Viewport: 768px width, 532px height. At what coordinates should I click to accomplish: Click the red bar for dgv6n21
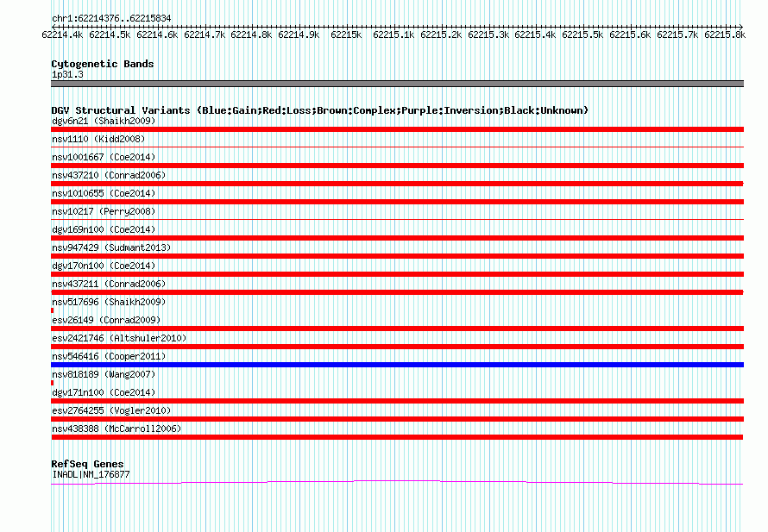coord(397,129)
